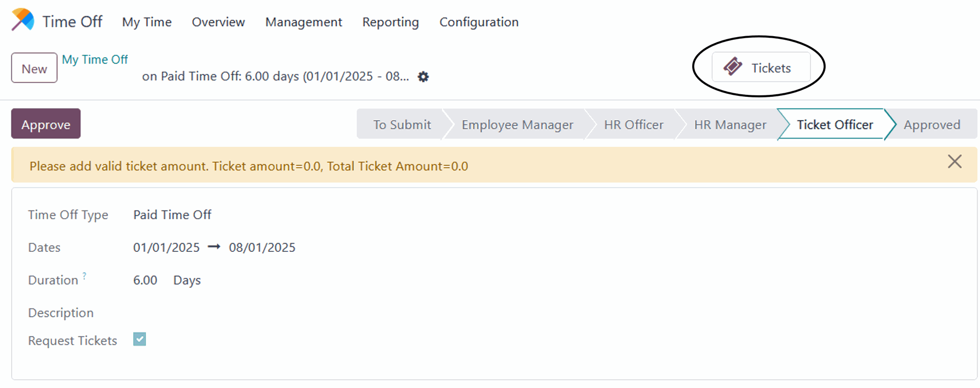
Task: Expand the Configuration menu
Action: tap(478, 22)
